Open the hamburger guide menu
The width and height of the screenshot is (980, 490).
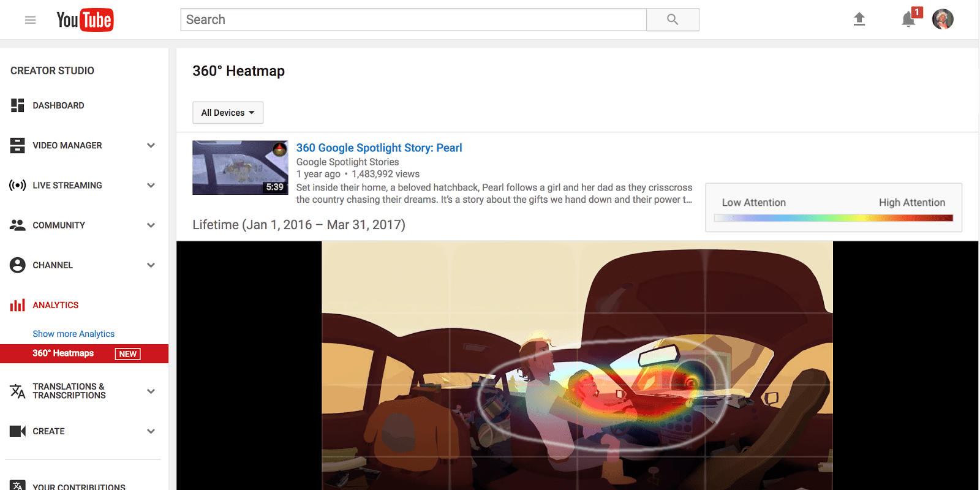coord(30,20)
